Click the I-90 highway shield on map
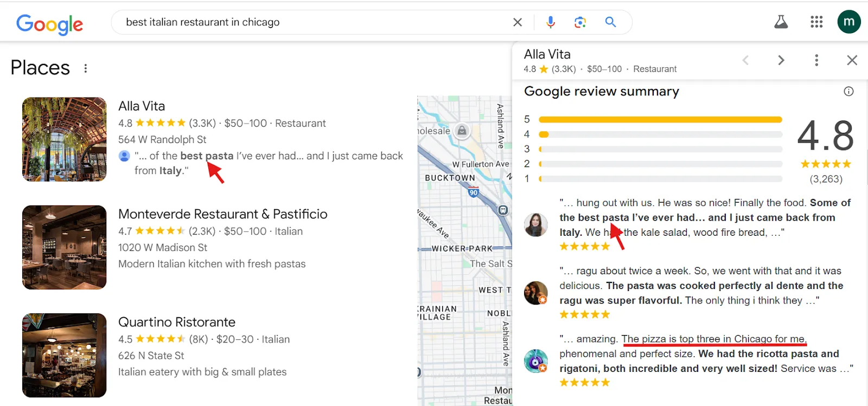 474,192
